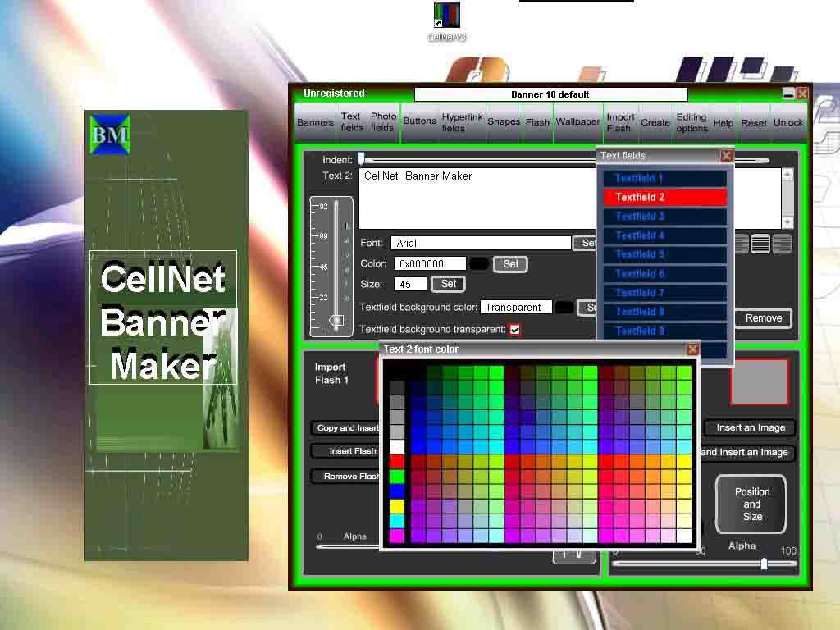840x630 pixels.
Task: Click the Remove Flash button
Action: (347, 477)
